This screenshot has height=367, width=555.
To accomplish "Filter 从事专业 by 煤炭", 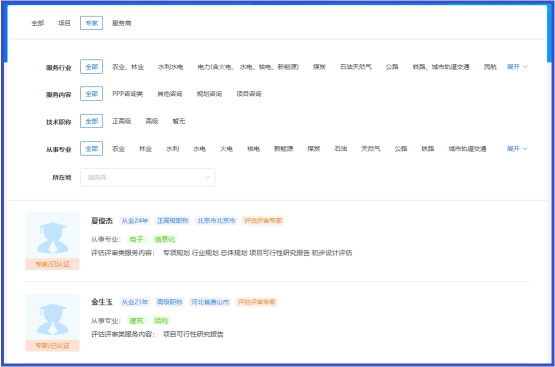I will (314, 149).
